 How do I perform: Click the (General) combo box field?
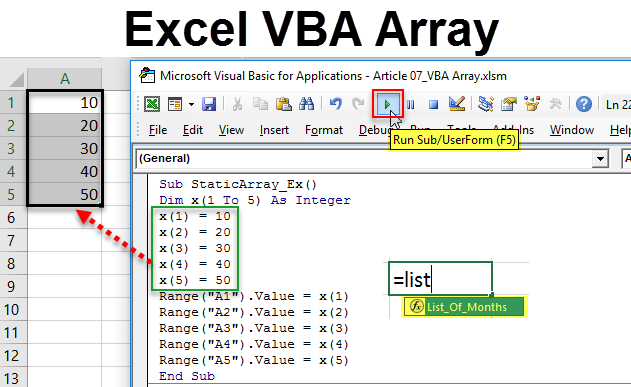[x=372, y=159]
